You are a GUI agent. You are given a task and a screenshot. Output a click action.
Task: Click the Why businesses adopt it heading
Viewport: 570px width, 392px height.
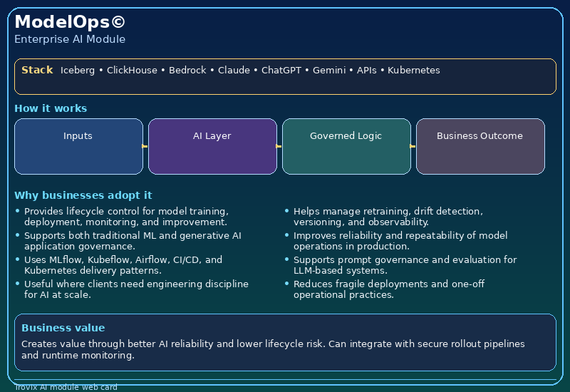click(x=83, y=195)
